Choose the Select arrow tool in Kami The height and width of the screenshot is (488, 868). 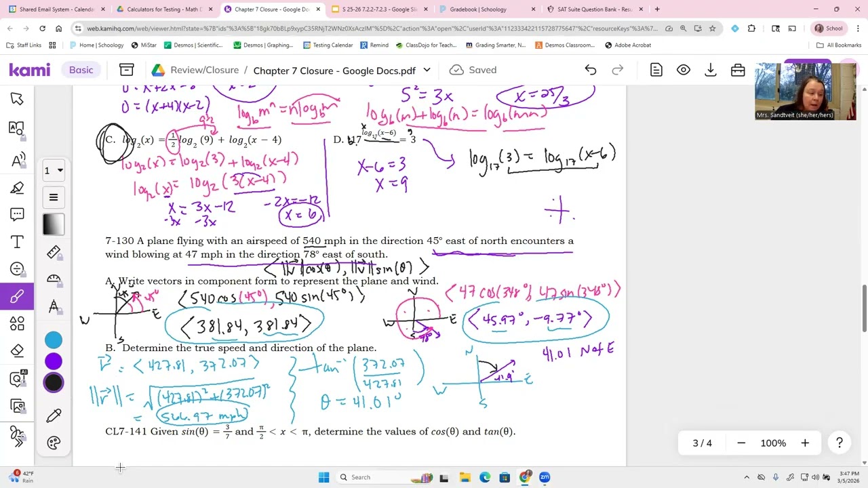click(x=17, y=99)
